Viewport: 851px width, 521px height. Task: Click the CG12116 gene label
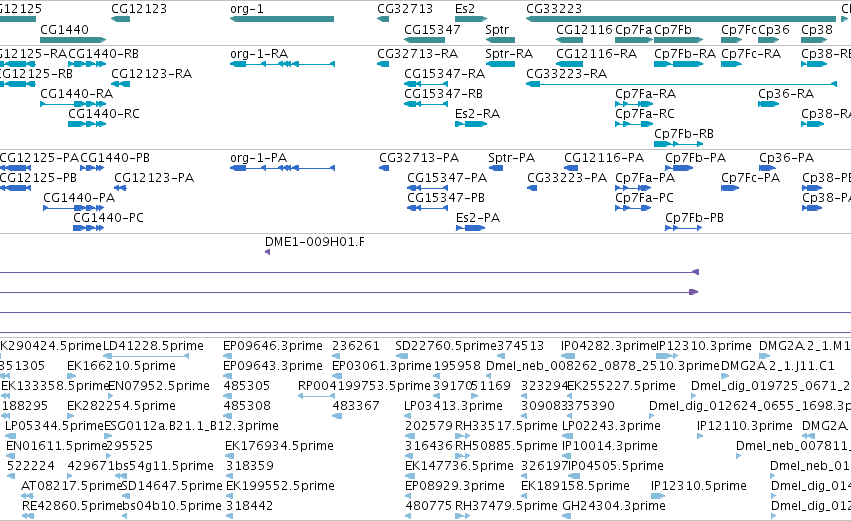click(x=584, y=29)
